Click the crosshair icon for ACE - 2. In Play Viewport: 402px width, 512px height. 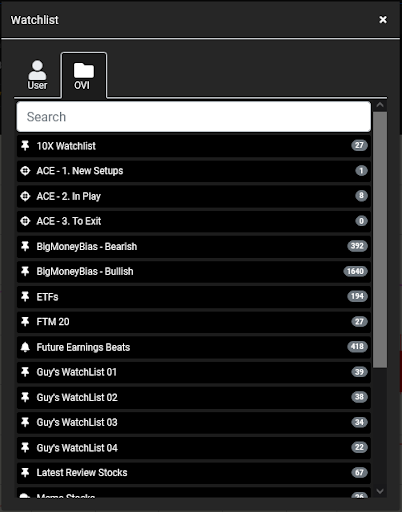coord(25,196)
